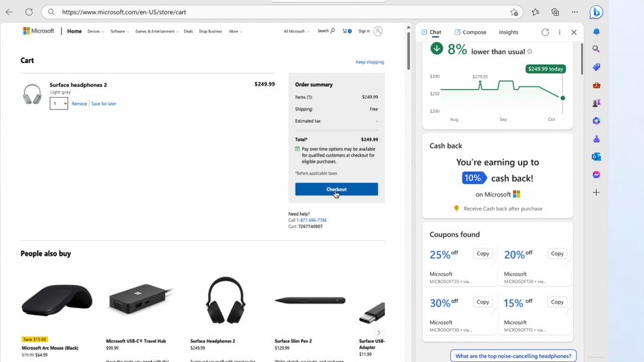This screenshot has height=362, width=644.
Task: Open the sidebar search icon
Action: coord(596,49)
